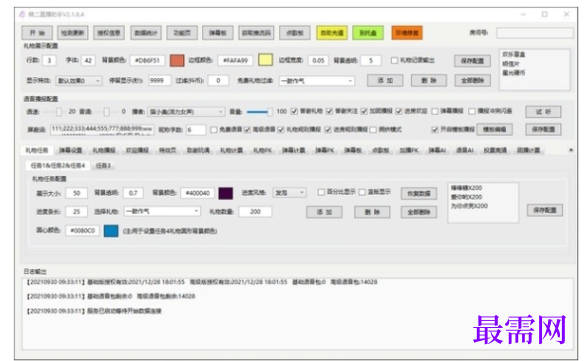
Task: Switch to the 礼物播报 tab
Action: [104, 150]
